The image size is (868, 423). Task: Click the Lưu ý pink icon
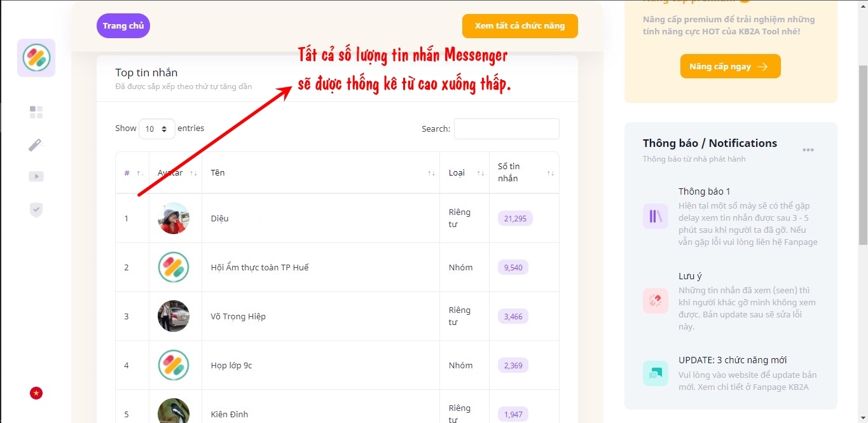pos(656,300)
